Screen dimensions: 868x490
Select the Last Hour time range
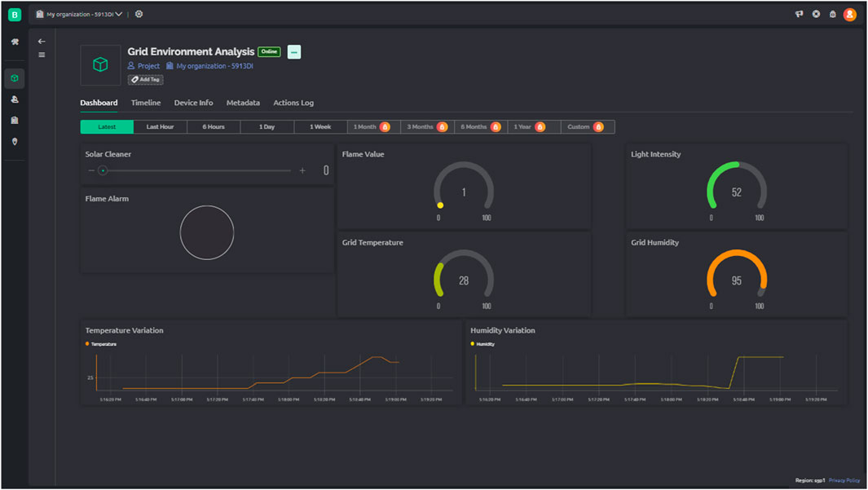pos(160,127)
